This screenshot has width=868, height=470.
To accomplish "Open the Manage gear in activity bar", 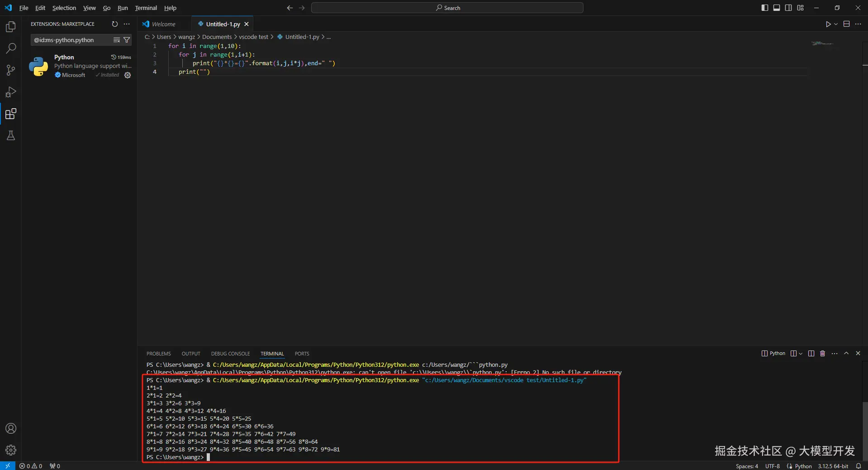I will point(11,450).
